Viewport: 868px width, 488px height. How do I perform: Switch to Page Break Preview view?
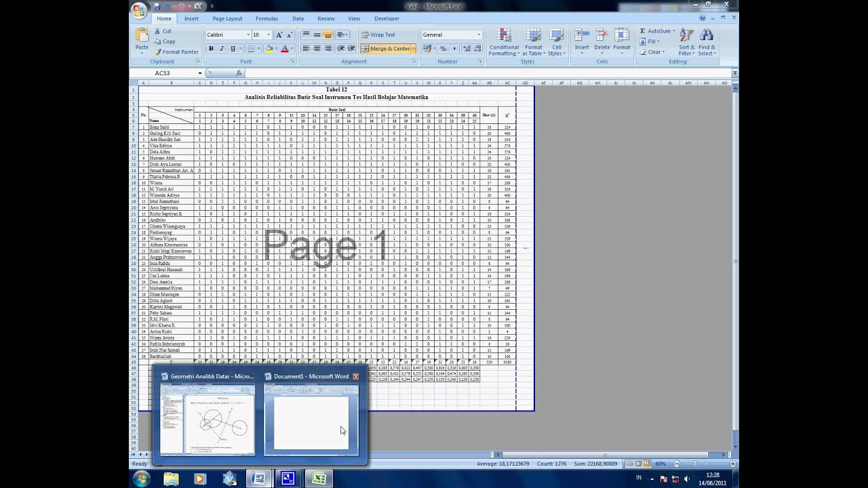(647, 464)
